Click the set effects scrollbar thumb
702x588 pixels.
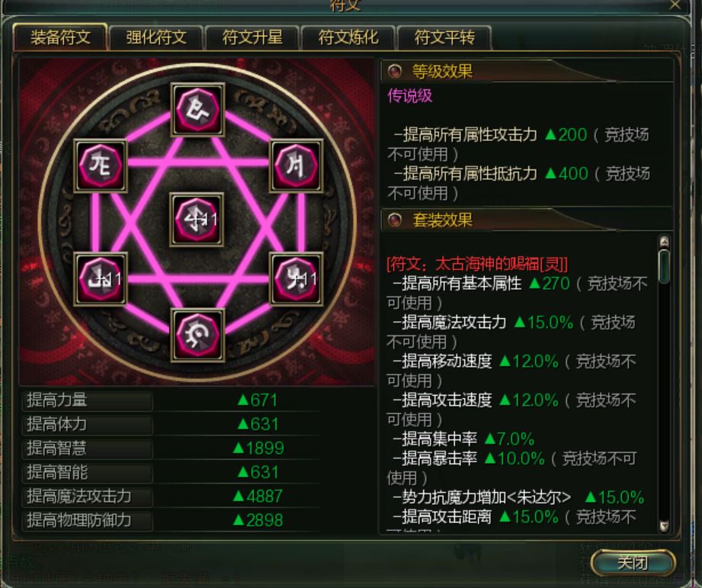coord(665,266)
